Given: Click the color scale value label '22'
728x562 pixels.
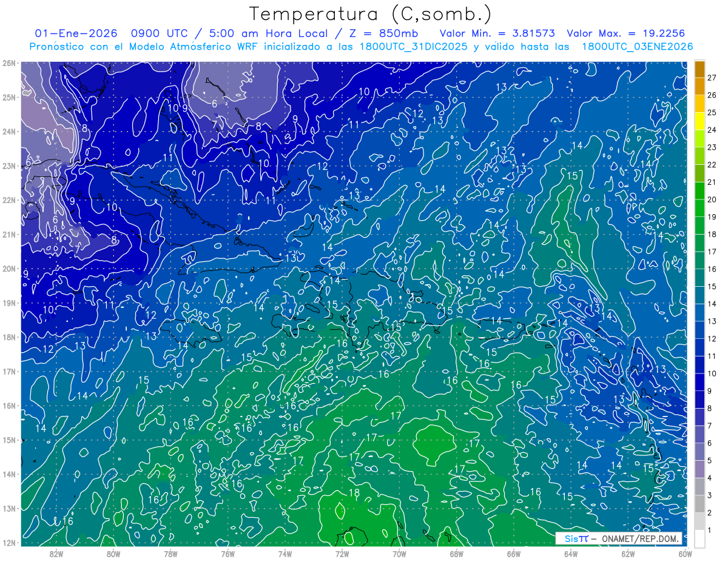Looking at the screenshot, I should (x=712, y=165).
